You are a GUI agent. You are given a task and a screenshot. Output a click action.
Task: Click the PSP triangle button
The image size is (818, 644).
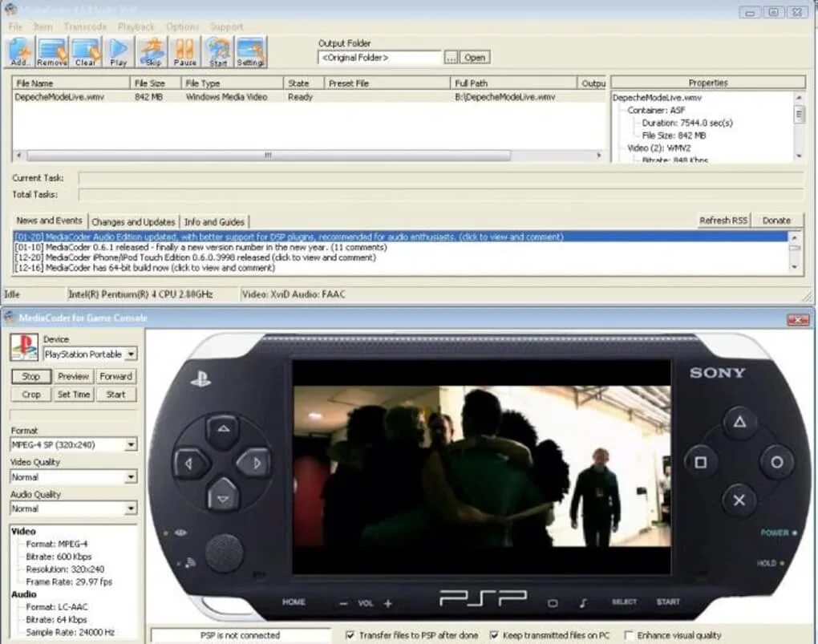(739, 422)
